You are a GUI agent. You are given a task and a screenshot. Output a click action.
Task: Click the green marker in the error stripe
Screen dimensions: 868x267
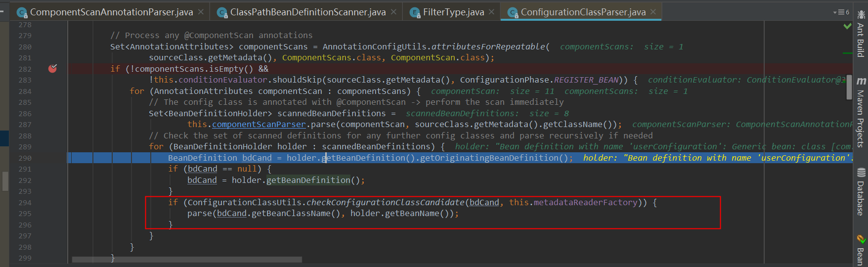(x=848, y=52)
